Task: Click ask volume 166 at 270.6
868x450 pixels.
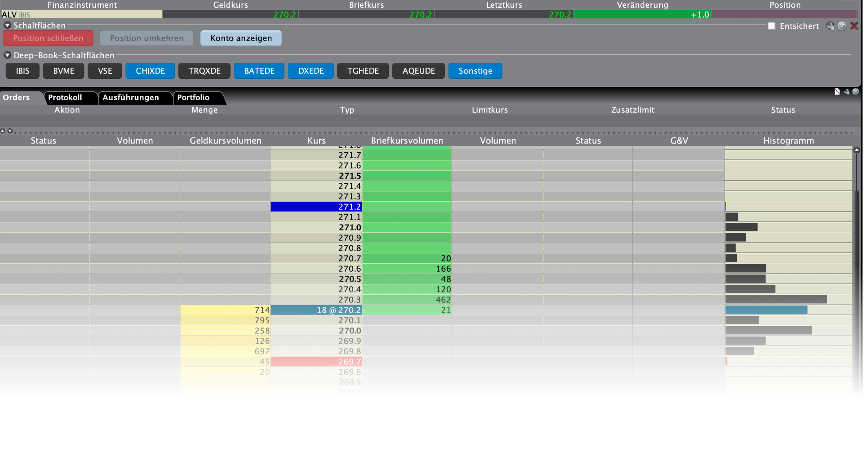Action: pos(407,269)
